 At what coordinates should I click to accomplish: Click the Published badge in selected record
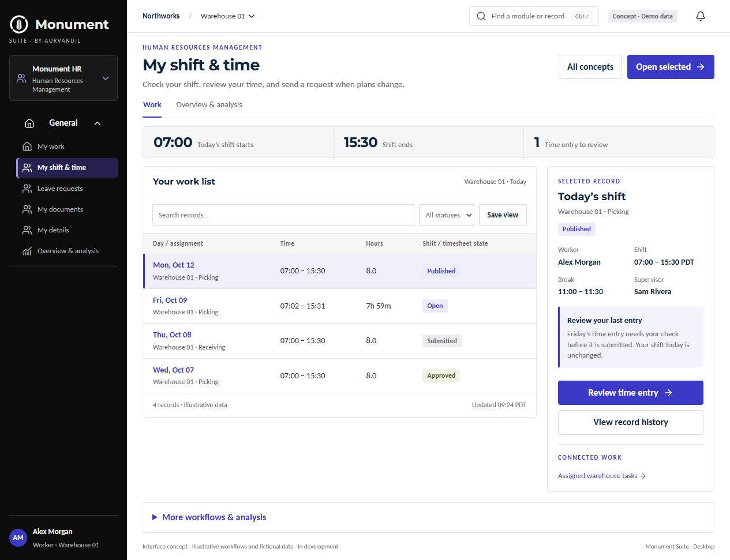tap(576, 229)
